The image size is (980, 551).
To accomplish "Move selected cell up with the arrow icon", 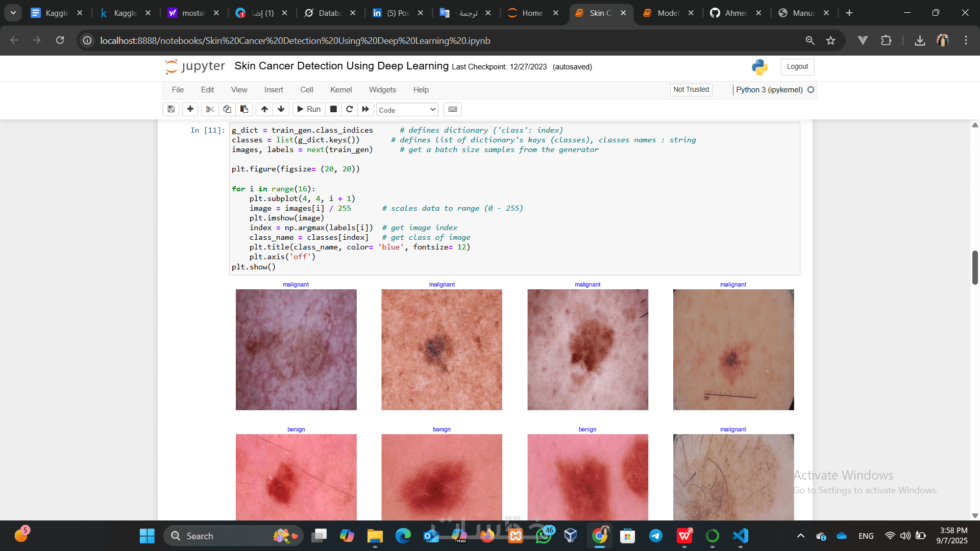I will click(x=264, y=109).
